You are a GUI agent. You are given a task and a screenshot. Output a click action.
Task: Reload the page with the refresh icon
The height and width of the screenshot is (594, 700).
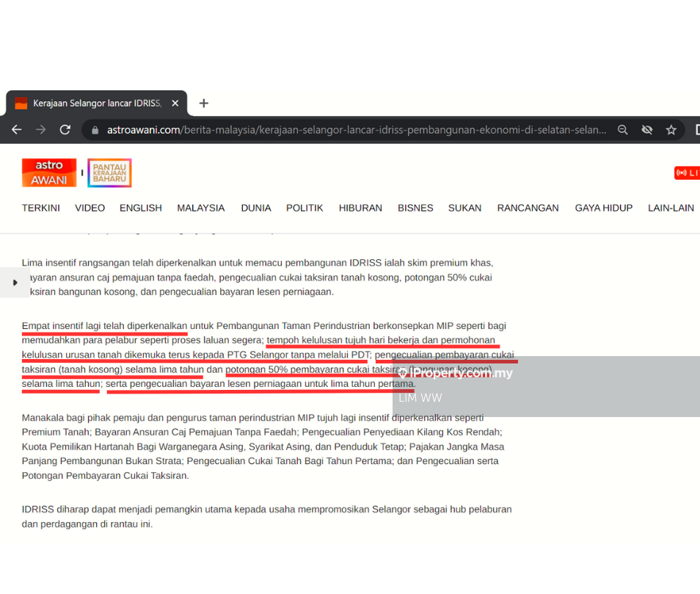(65, 130)
